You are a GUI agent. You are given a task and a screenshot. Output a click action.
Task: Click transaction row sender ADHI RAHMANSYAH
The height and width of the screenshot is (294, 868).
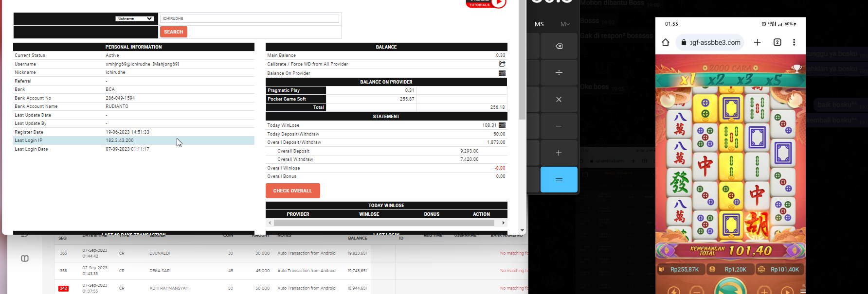(169, 288)
